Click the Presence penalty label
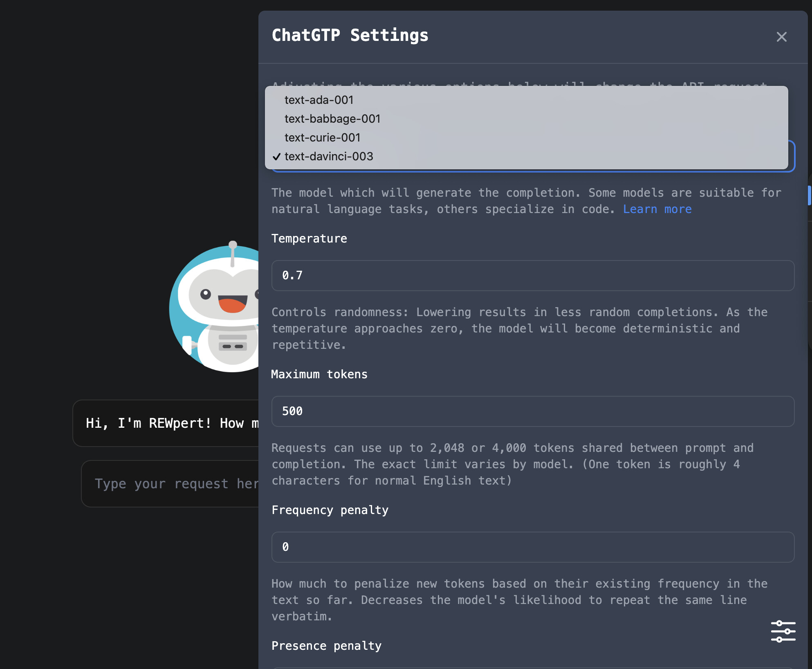The image size is (812, 669). (x=326, y=646)
